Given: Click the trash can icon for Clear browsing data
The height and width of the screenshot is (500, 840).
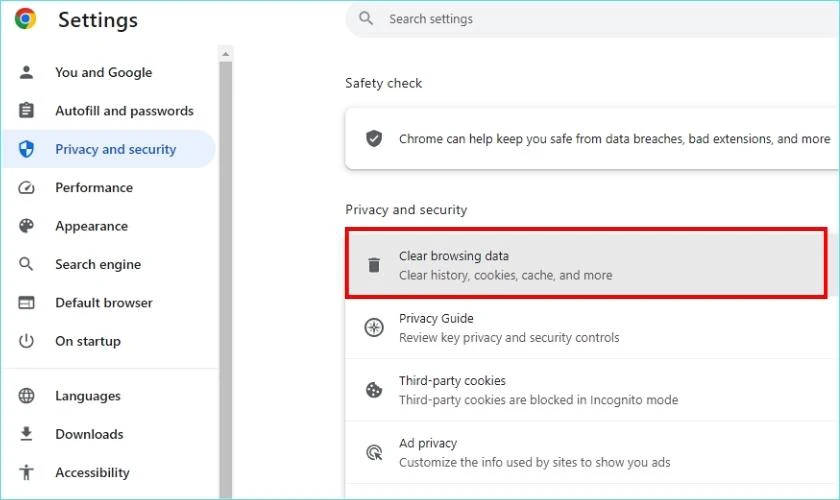Looking at the screenshot, I should point(374,265).
